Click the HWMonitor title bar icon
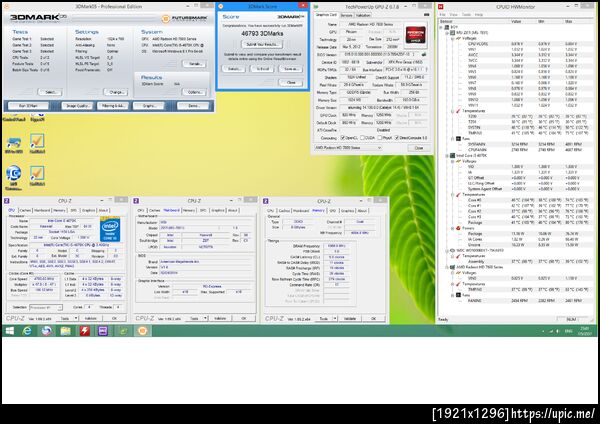600x424 pixels. 441,7
